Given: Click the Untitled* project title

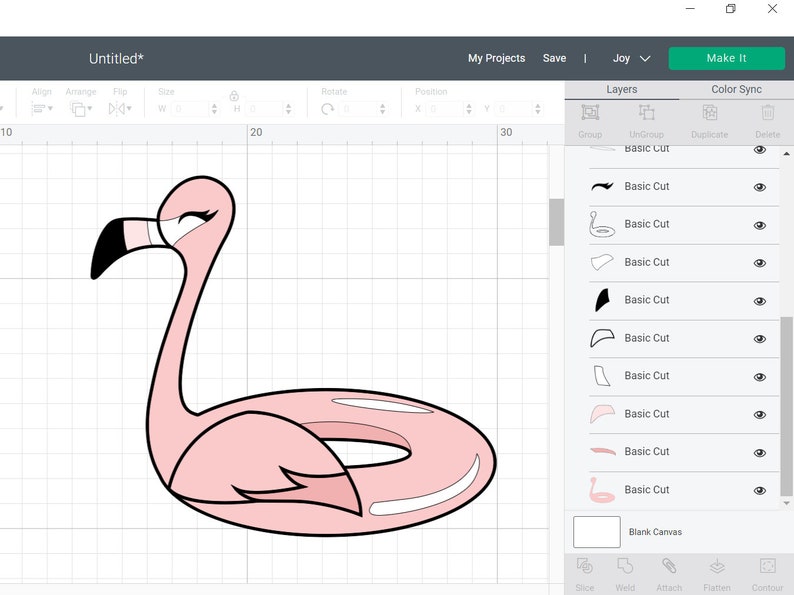Looking at the screenshot, I should (x=116, y=59).
